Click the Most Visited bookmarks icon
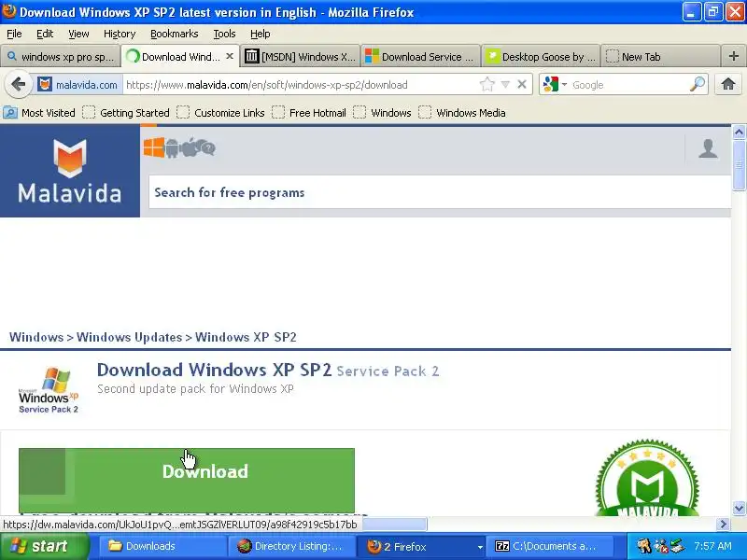This screenshot has height=560, width=747. point(10,113)
